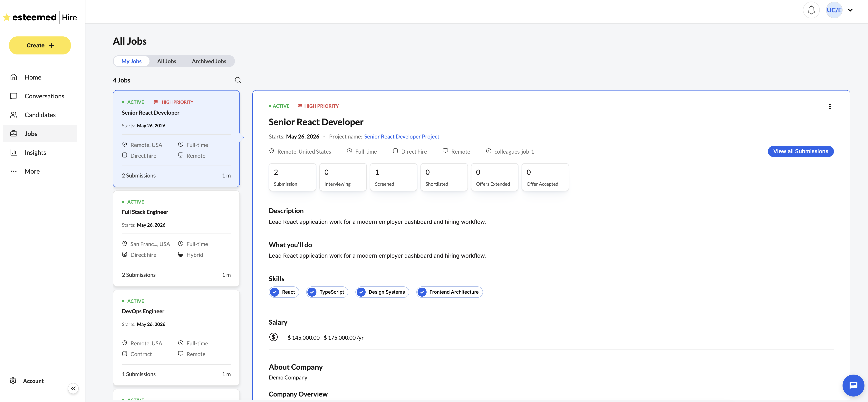
Task: Select the Full Stack Engineer job card
Action: click(176, 239)
